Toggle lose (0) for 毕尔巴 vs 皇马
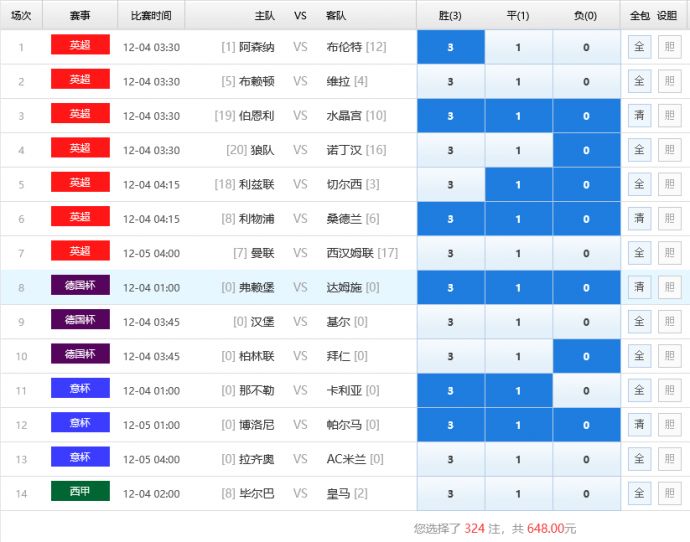 [586, 493]
